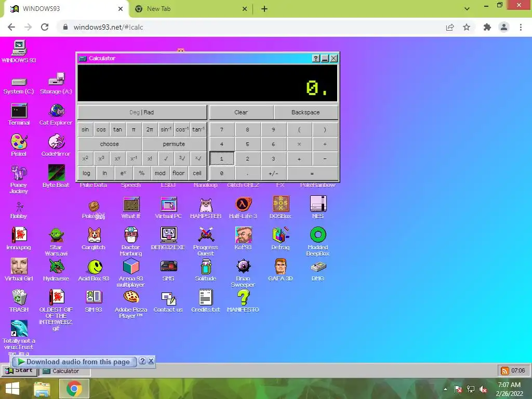Launch the Adobe Pizza Player icon

click(131, 304)
